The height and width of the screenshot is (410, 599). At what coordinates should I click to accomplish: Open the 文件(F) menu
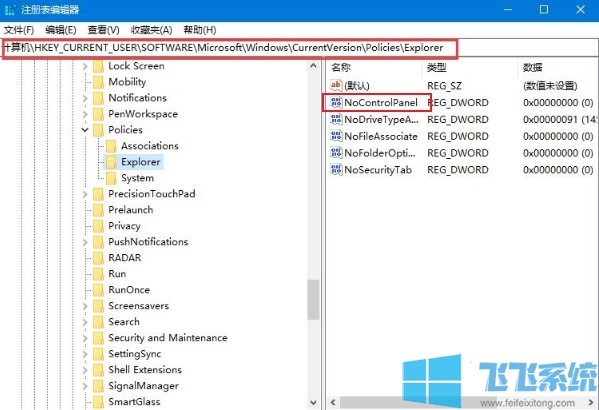[x=19, y=30]
